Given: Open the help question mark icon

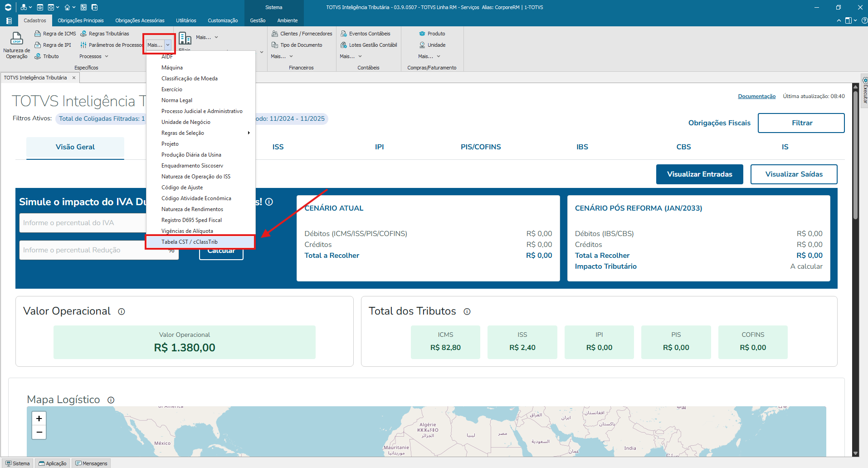Looking at the screenshot, I should tap(864, 20).
